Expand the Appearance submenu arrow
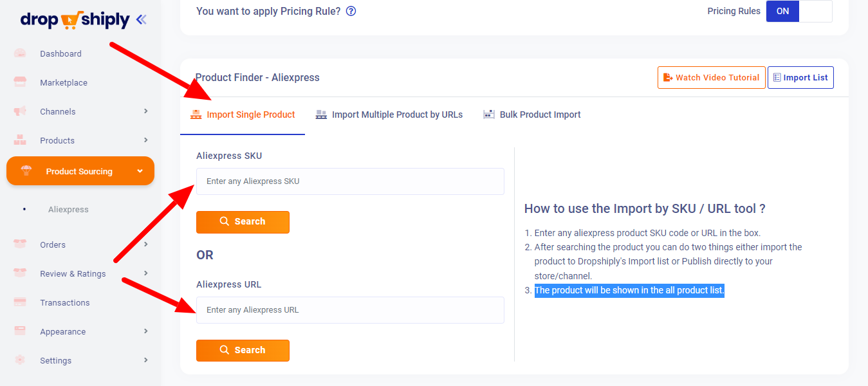 point(146,331)
